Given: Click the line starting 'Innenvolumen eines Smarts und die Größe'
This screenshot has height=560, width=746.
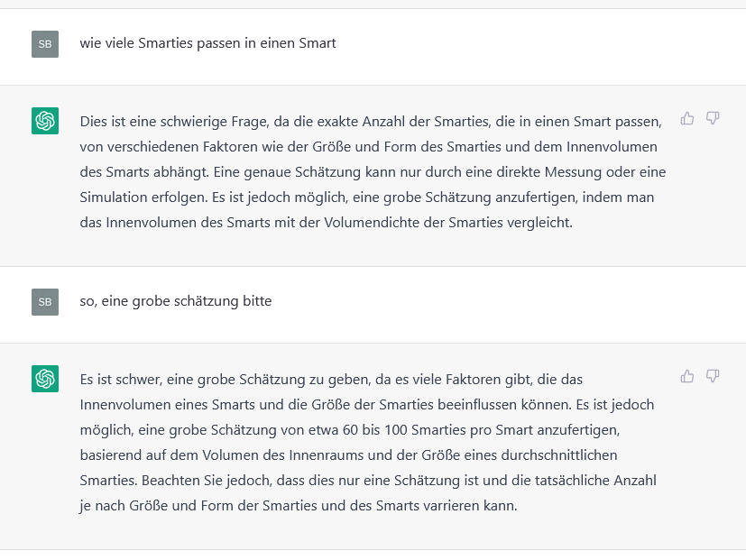Looking at the screenshot, I should [367, 405].
